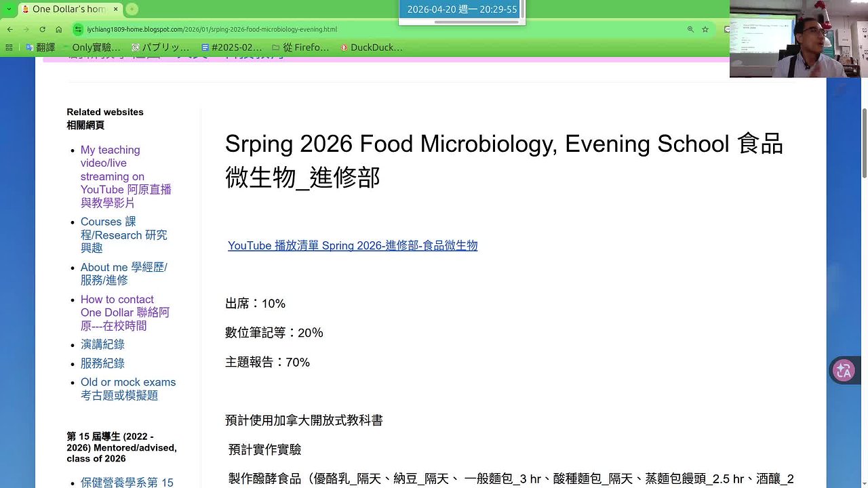The height and width of the screenshot is (488, 868).
Task: View site information icon in address bar
Action: coord(79,30)
